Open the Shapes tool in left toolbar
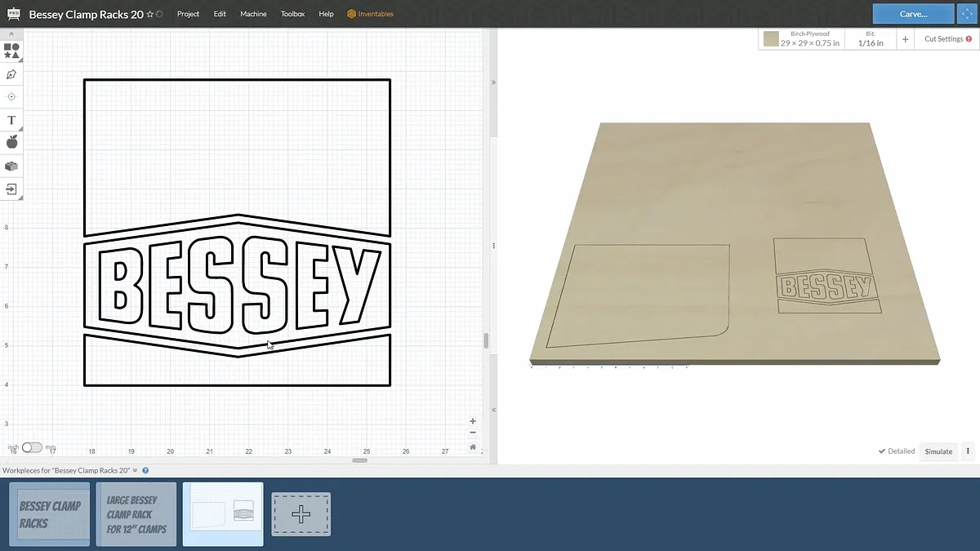980x551 pixels. point(11,51)
